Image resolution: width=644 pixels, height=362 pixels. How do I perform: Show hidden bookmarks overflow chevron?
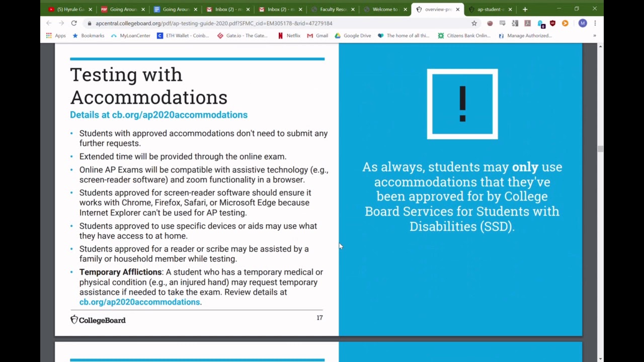(x=594, y=36)
